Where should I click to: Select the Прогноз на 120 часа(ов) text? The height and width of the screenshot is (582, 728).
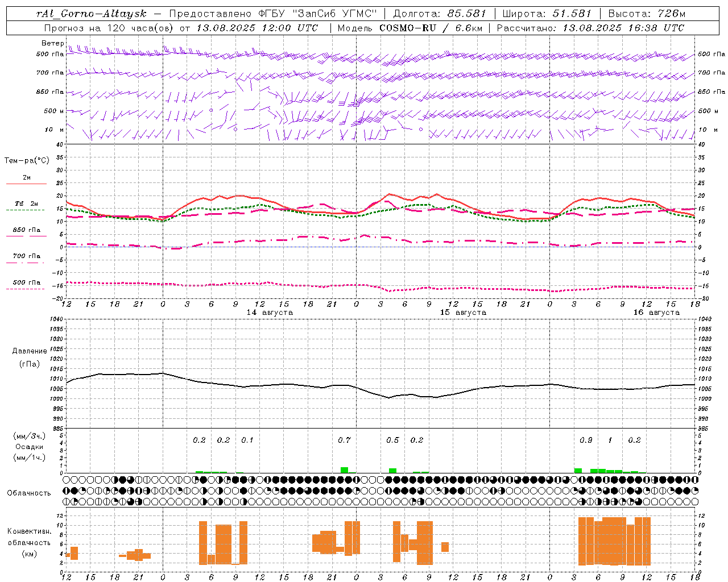(110, 28)
